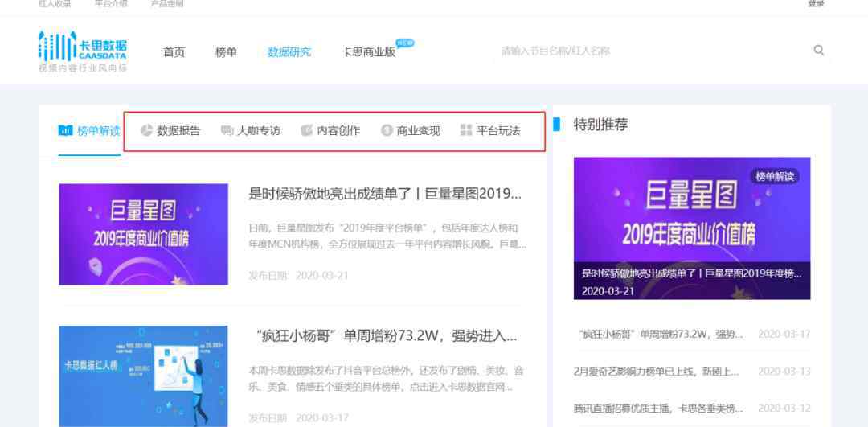Click the 数据报告 pie chart icon
Viewport: 868px width, 427px height.
(146, 131)
